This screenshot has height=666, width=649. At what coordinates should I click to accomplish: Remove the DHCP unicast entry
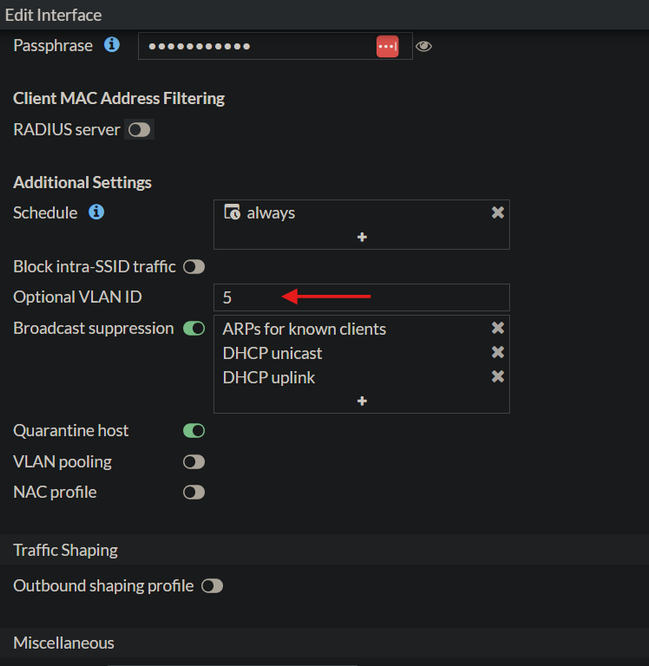497,352
